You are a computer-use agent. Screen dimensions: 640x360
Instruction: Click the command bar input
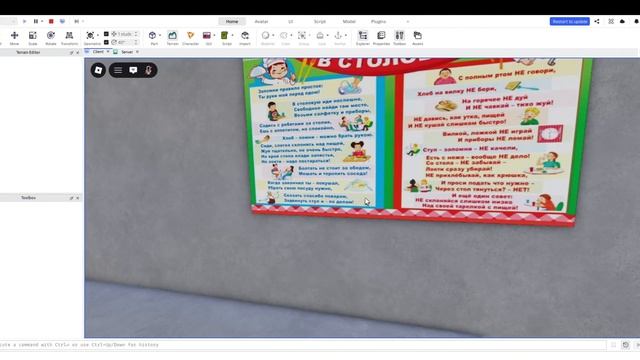[302, 345]
